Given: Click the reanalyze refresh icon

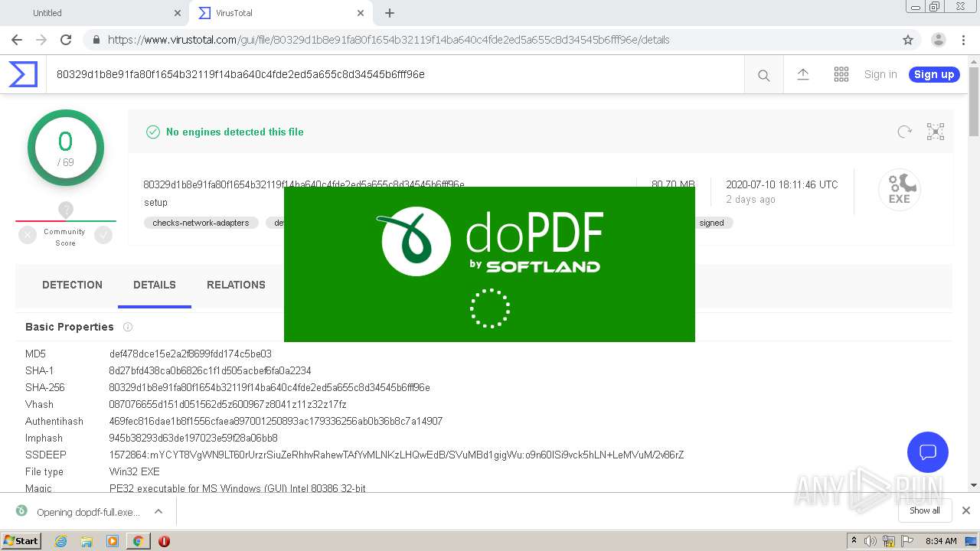Looking at the screenshot, I should 905,132.
